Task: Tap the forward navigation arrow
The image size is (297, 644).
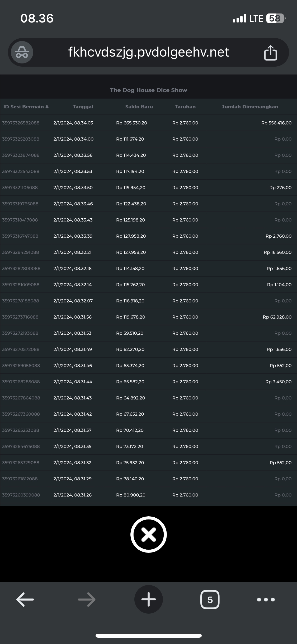Action: 87,599
